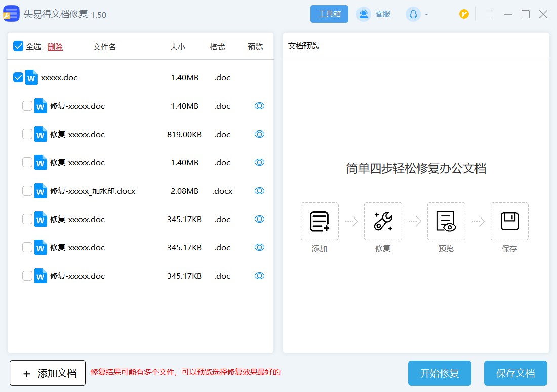The height and width of the screenshot is (392, 557).
Task: Click the Repair wrench step icon
Action: [383, 222]
